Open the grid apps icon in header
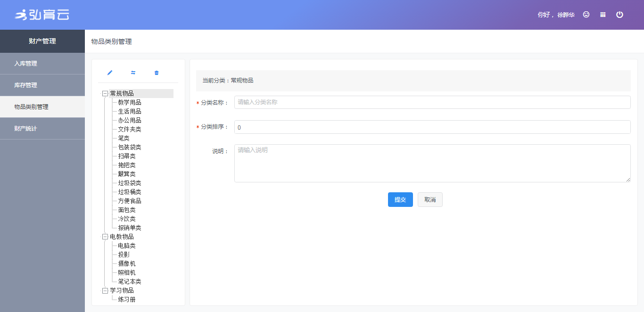Screen dimensions: 644x312 click(x=603, y=15)
